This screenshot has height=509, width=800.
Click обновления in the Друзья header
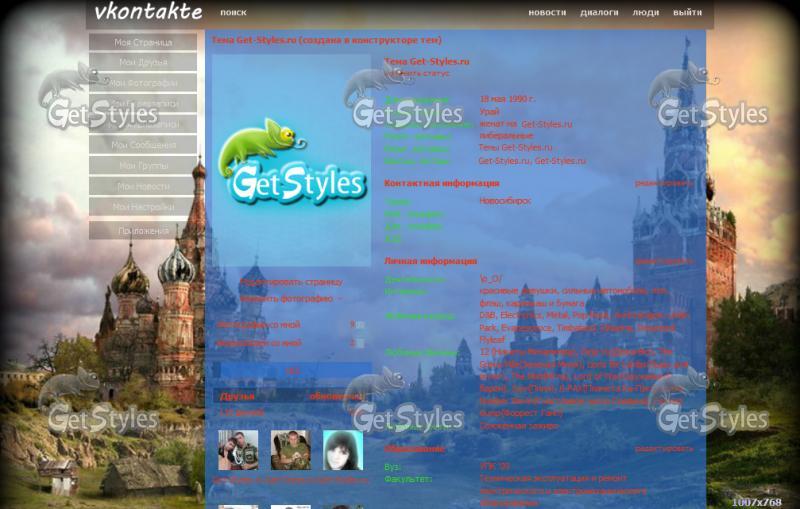pos(336,396)
